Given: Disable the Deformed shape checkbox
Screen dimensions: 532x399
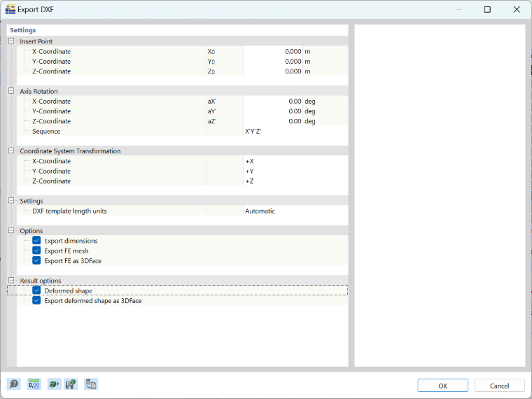Looking at the screenshot, I should click(x=36, y=290).
